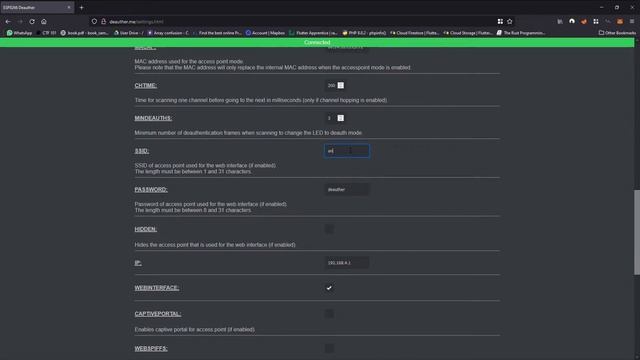
Task: Click the grid icon inside the address bar
Action: 500,21
